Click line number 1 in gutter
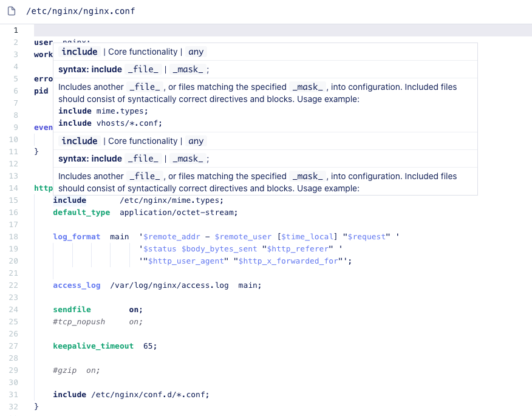This screenshot has width=532, height=416. (16, 30)
